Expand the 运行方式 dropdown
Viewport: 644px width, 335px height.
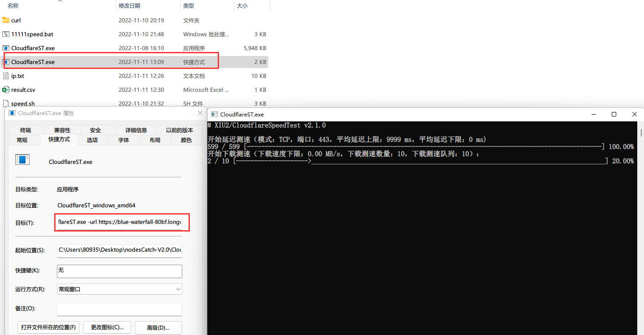[119, 289]
